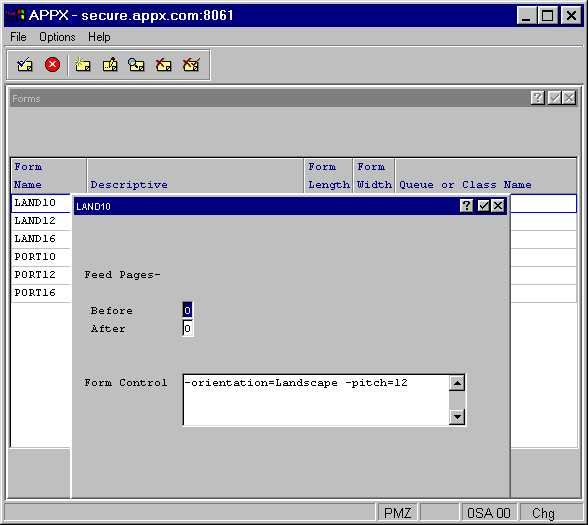Click the OSA 00 status bar entry
Image resolution: width=588 pixels, height=525 pixels.
click(x=489, y=513)
